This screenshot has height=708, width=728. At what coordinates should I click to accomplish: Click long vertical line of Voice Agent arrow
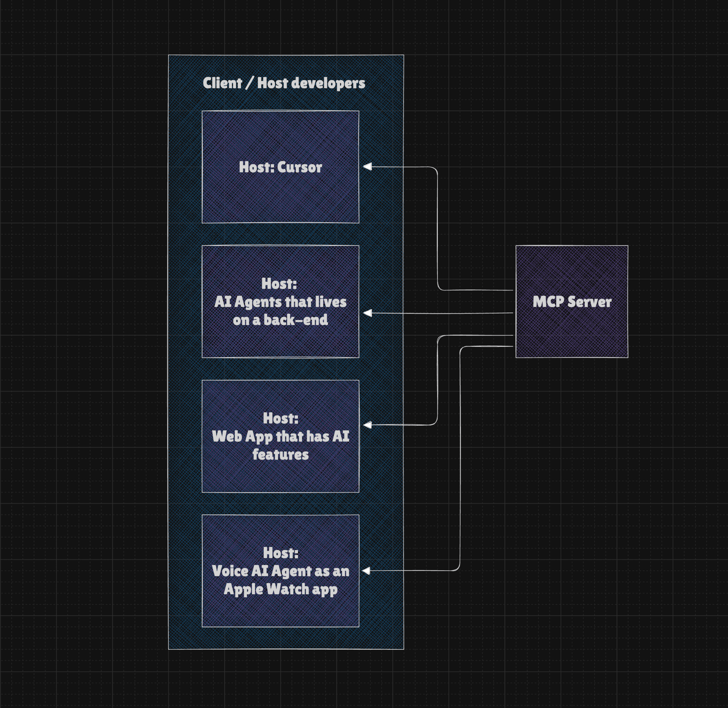click(x=460, y=457)
